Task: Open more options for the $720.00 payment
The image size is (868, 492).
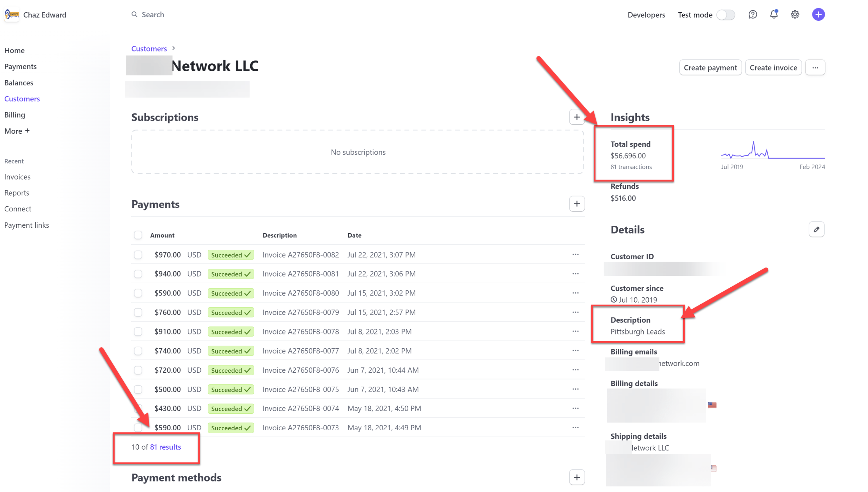Action: pos(575,370)
